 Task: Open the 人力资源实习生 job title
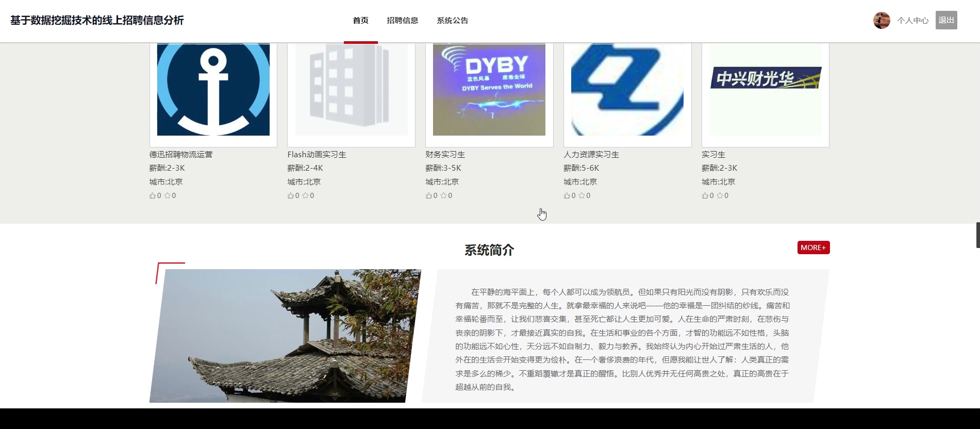tap(591, 155)
